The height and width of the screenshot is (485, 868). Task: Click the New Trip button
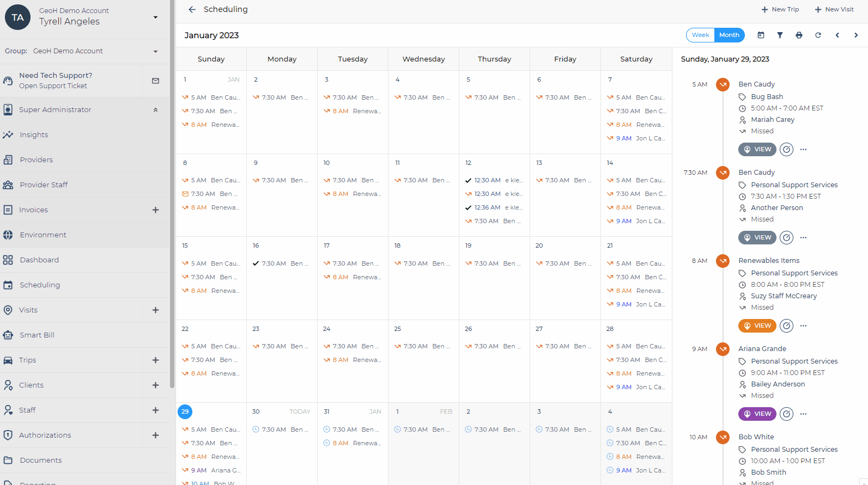(x=780, y=9)
